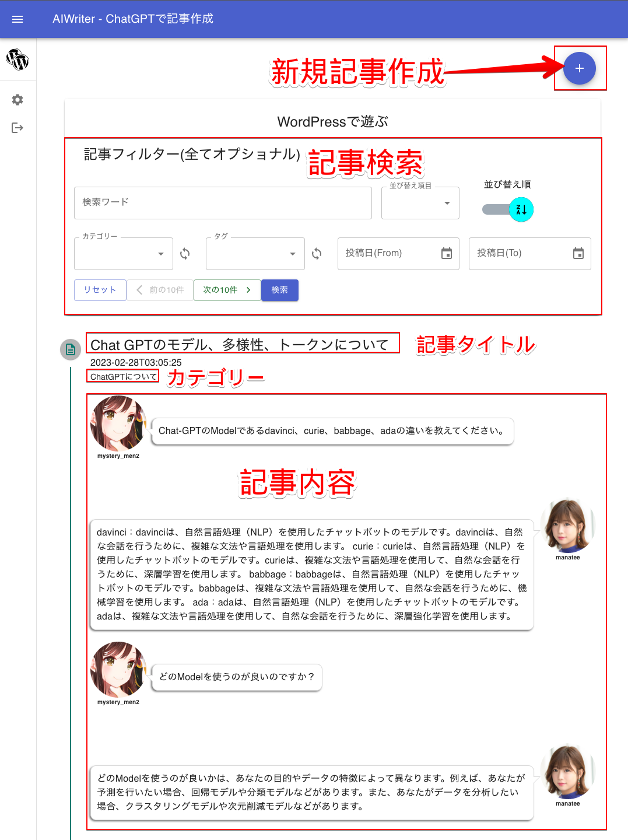Click the first mystery_men2 avatar

point(118,423)
